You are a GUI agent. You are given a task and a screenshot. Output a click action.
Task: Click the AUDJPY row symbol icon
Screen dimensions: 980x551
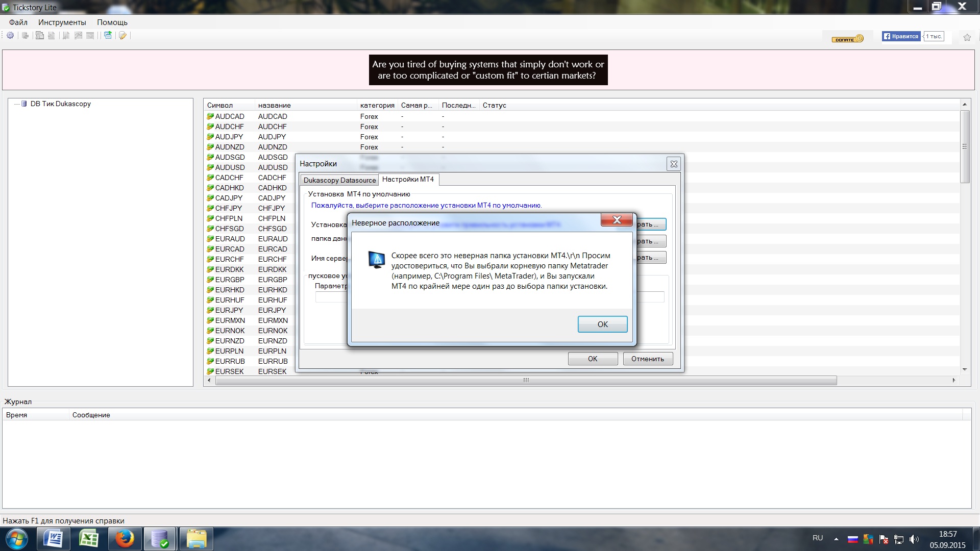pos(210,137)
